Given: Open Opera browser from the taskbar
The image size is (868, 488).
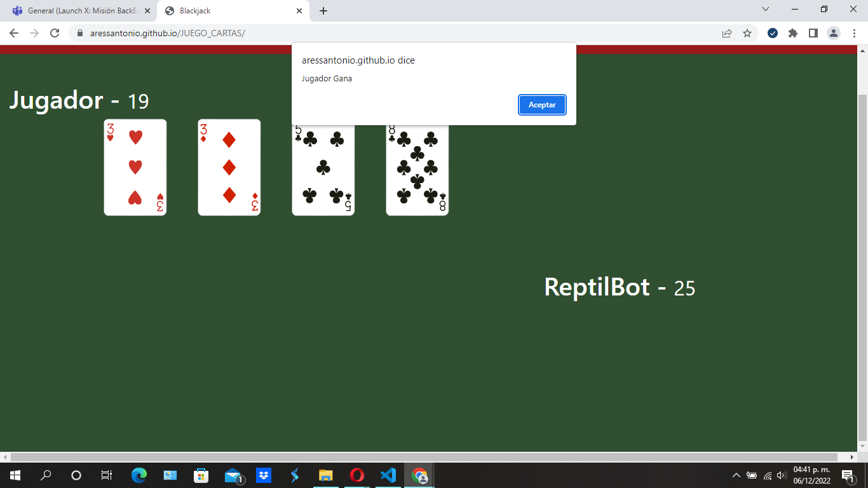Looking at the screenshot, I should pyautogui.click(x=356, y=475).
